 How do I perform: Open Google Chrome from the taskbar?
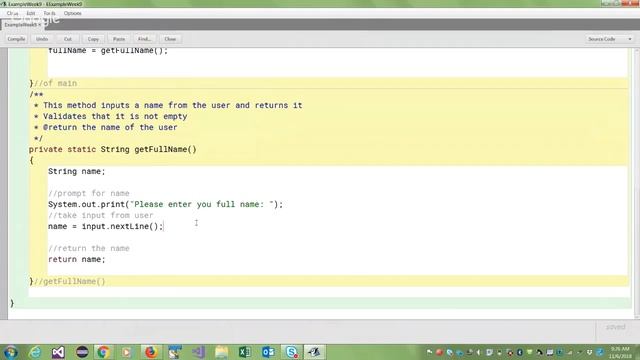(103, 352)
